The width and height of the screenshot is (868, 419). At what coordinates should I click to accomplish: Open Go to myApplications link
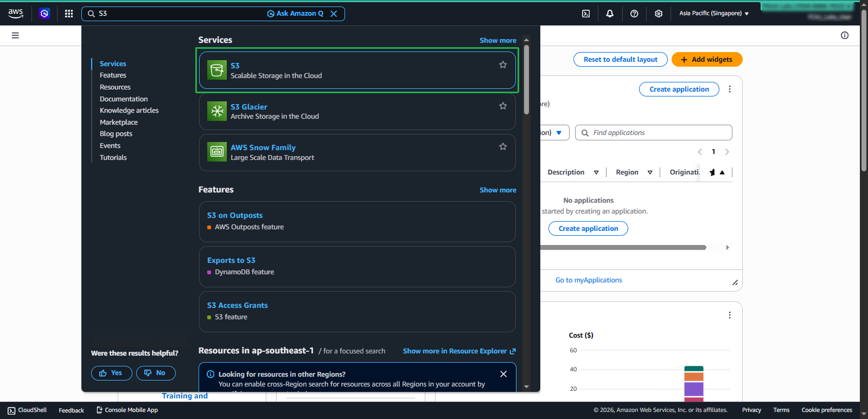coord(589,280)
